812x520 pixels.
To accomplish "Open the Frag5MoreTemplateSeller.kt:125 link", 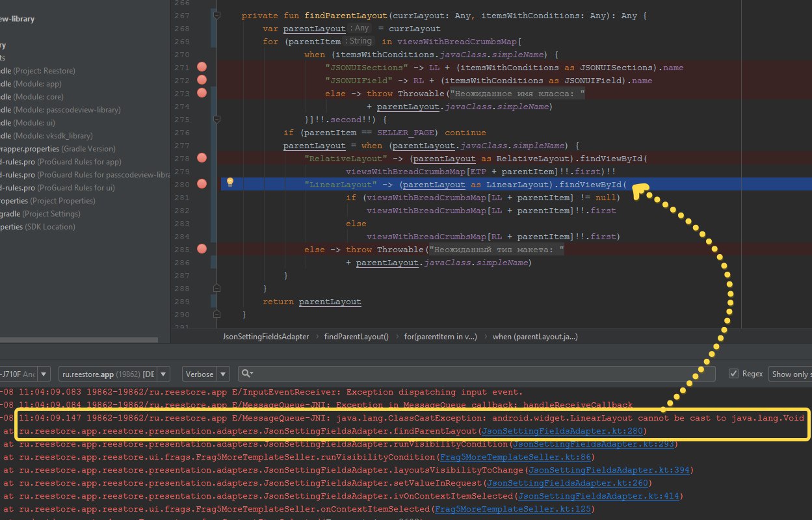I will click(x=512, y=509).
